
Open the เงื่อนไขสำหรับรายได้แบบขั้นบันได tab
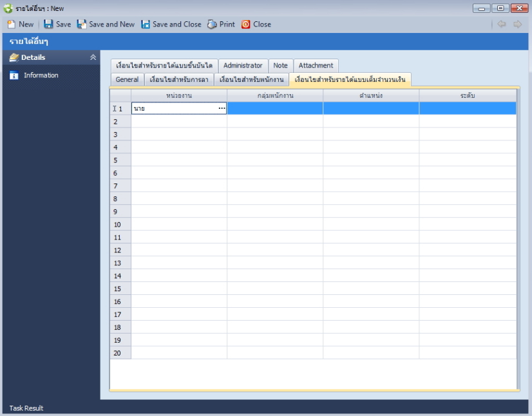pyautogui.click(x=164, y=66)
